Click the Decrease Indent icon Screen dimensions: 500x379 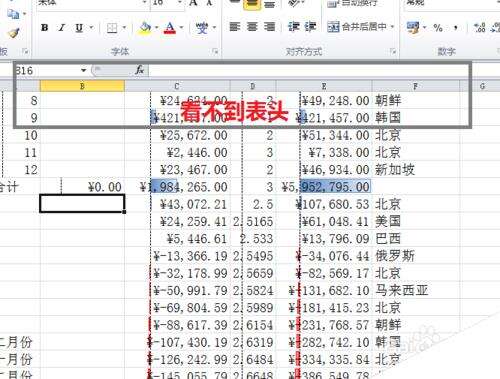[294, 26]
